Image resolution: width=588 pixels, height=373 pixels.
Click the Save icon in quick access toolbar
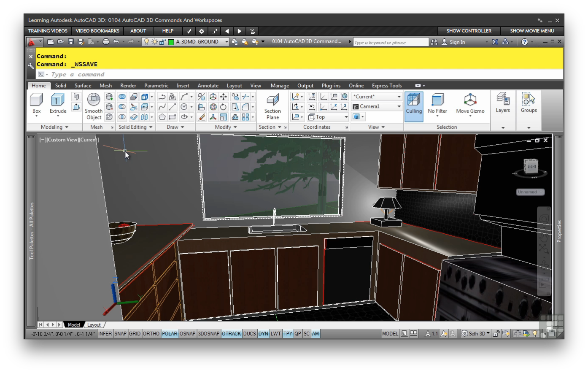coord(71,41)
